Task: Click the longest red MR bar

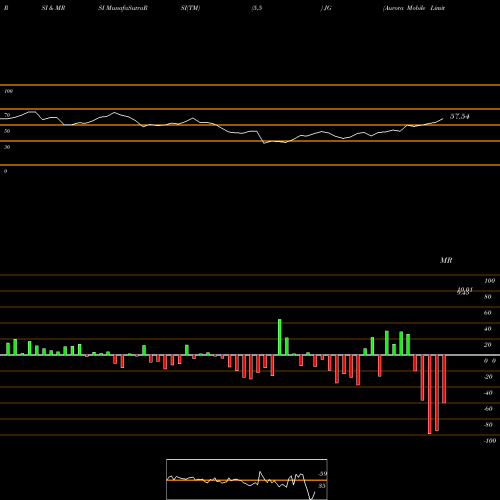Action: (429, 394)
